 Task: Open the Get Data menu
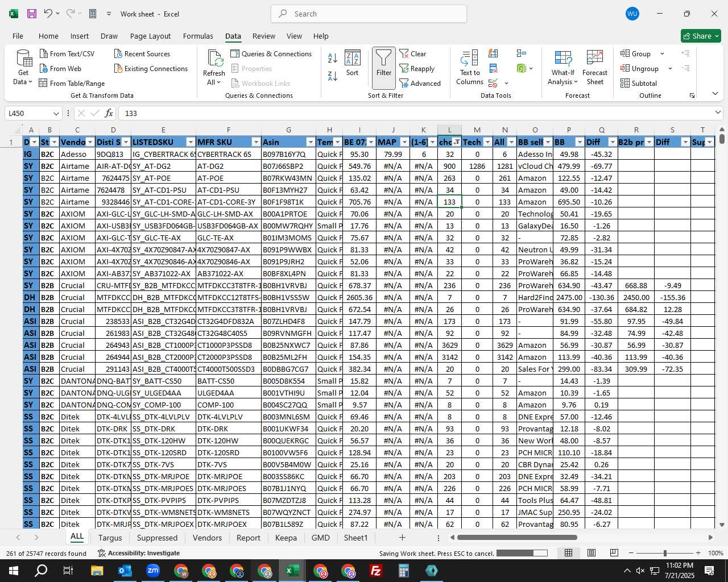point(23,68)
